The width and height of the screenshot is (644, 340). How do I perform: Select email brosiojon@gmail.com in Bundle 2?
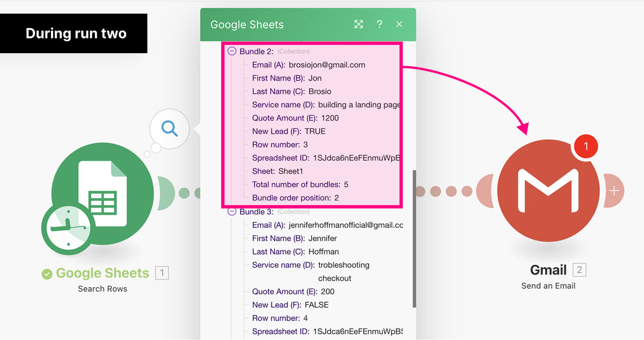click(x=327, y=65)
